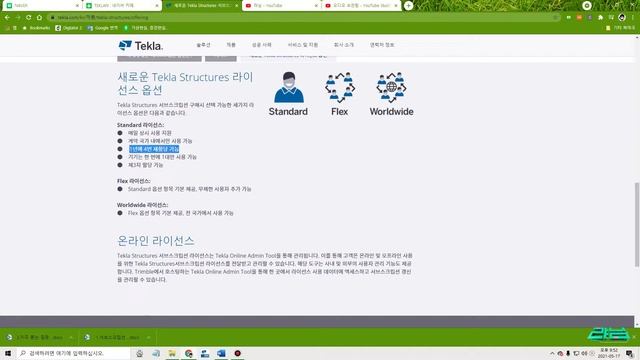Image resolution: width=640 pixels, height=360 pixels.
Task: Click the Standard license person icon
Action: coord(289,87)
